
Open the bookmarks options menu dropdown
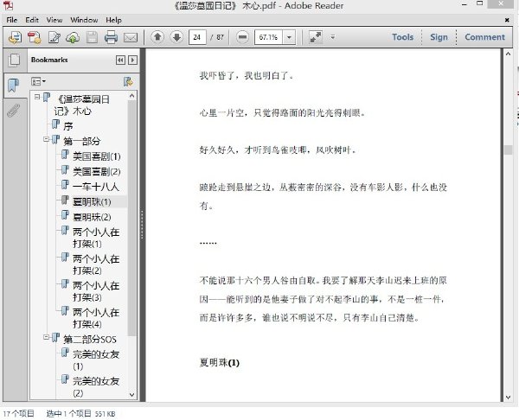[38, 81]
